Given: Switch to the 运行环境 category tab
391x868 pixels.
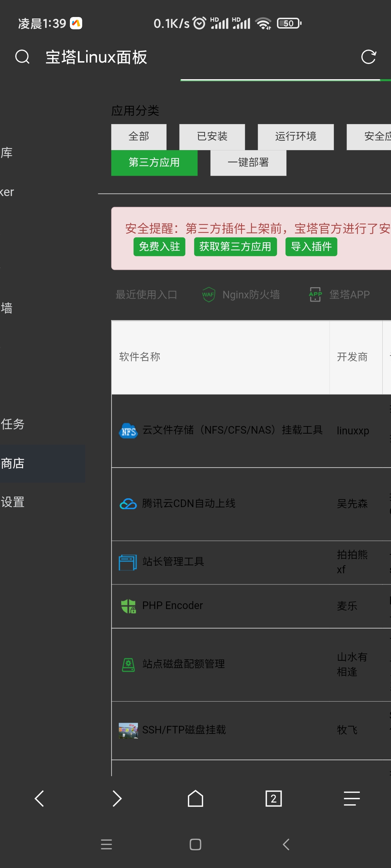Looking at the screenshot, I should [296, 137].
